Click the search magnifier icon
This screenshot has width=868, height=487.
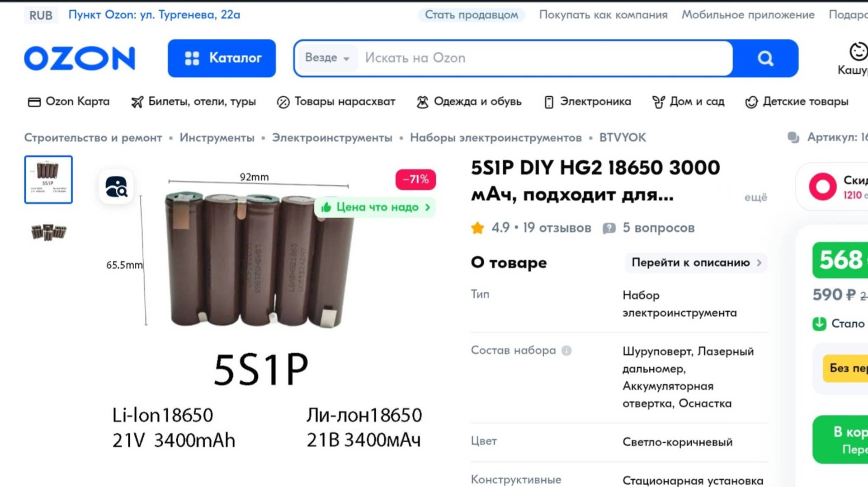765,58
